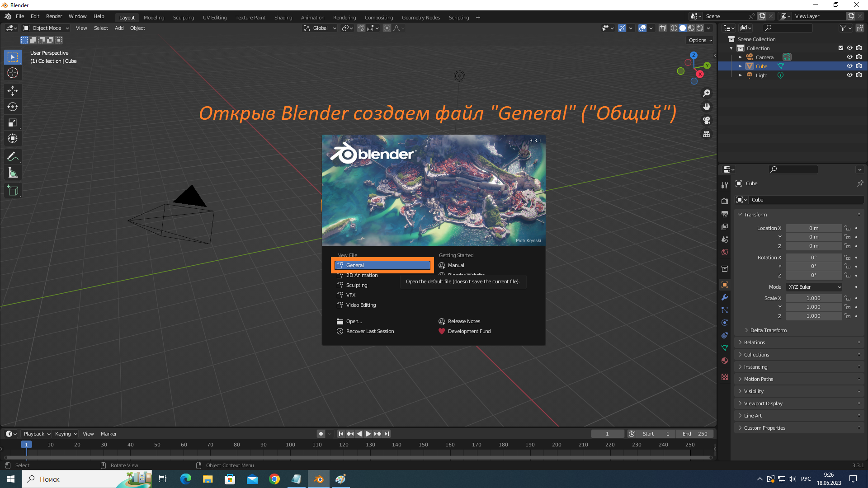Disable Cube in renders
Viewport: 868px width, 488px height.
[x=859, y=66]
